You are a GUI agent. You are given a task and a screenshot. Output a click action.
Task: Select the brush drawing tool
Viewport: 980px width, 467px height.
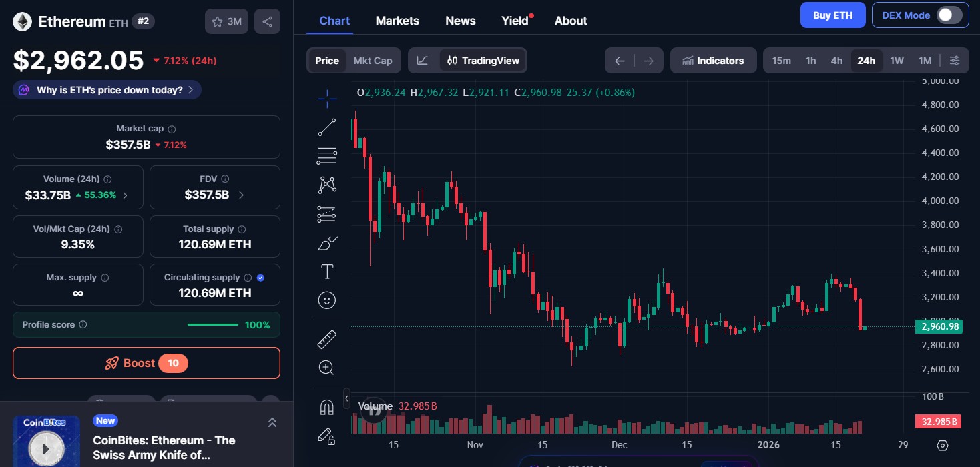click(327, 242)
